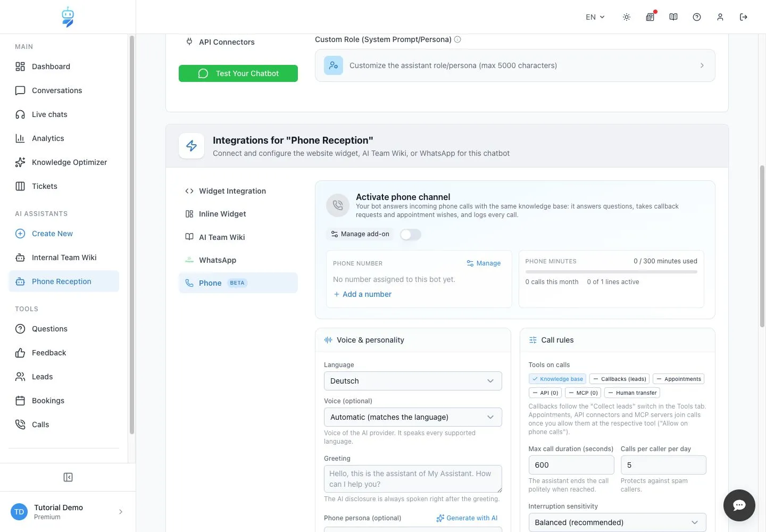Open the Feedback tool
The height and width of the screenshot is (532, 766).
(x=64, y=353)
